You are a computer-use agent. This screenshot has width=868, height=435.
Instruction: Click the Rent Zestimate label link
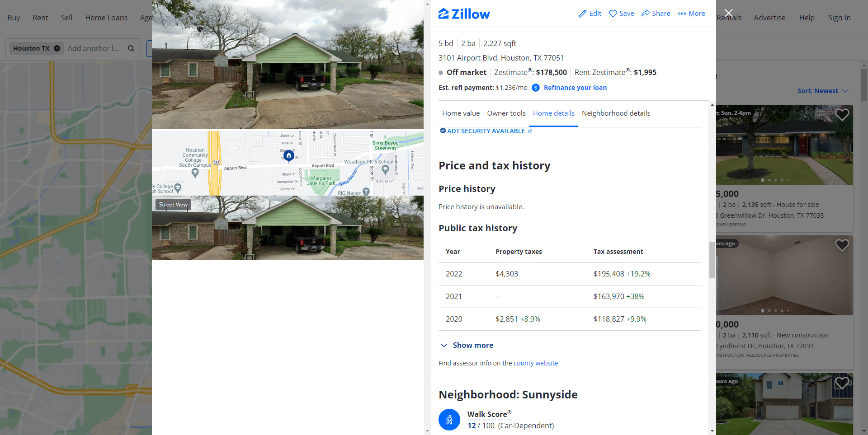(603, 72)
